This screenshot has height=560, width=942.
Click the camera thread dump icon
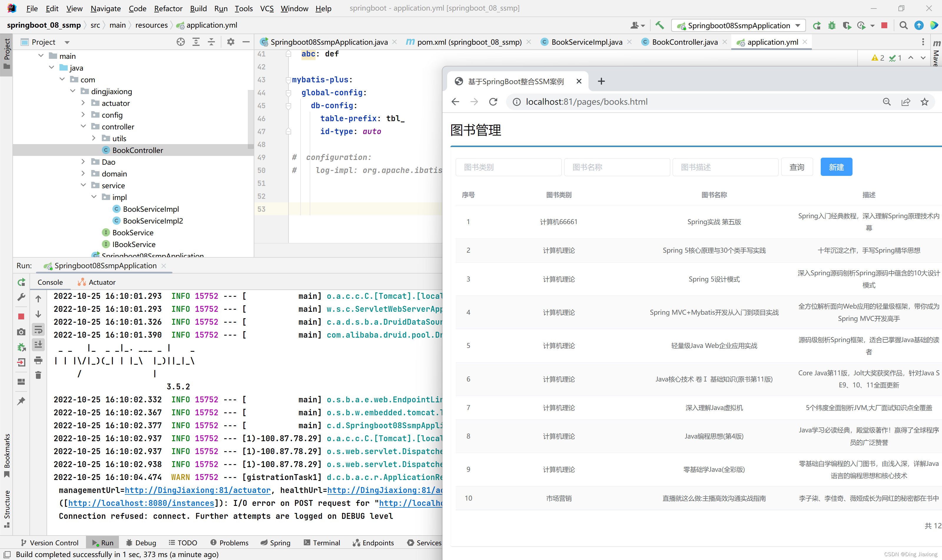click(21, 332)
